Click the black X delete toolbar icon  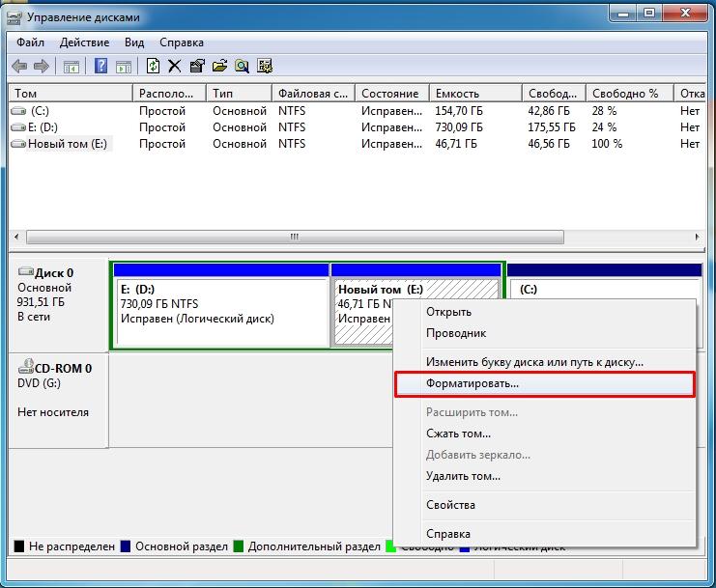[175, 67]
